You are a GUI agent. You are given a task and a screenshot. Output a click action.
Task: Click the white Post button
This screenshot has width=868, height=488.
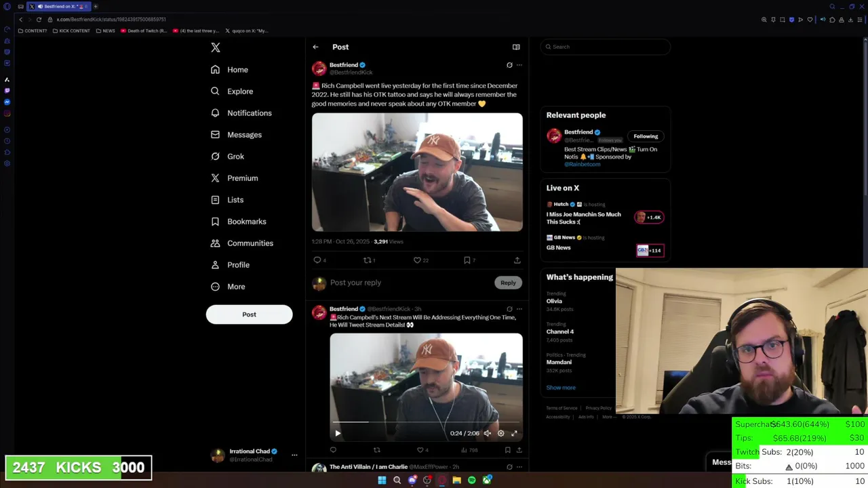pos(249,314)
